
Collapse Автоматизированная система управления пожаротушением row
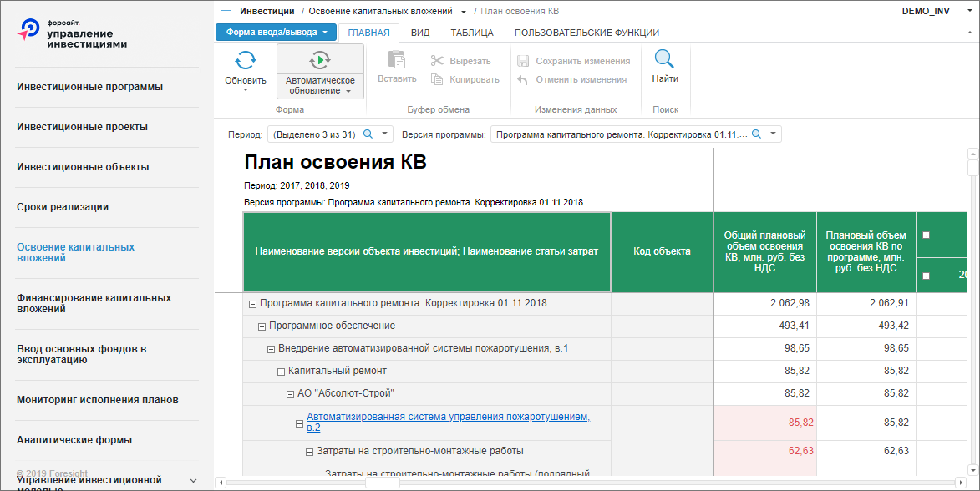[299, 423]
